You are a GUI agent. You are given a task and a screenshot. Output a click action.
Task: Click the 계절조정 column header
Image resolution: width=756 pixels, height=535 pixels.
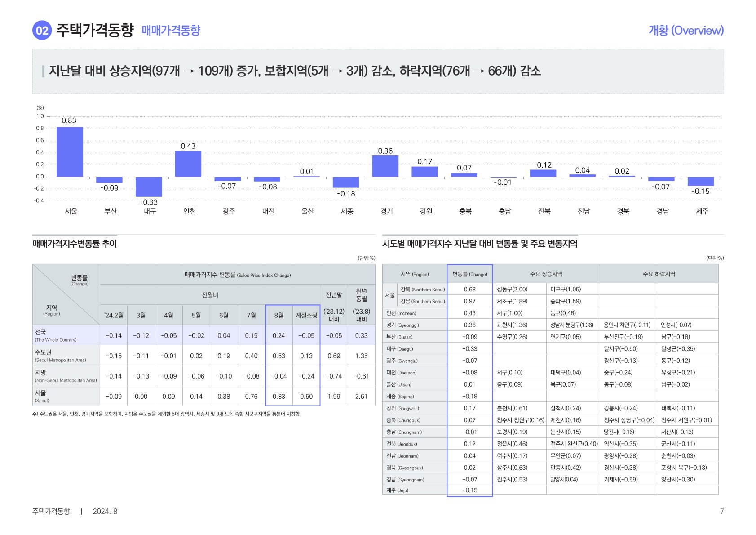[306, 315]
